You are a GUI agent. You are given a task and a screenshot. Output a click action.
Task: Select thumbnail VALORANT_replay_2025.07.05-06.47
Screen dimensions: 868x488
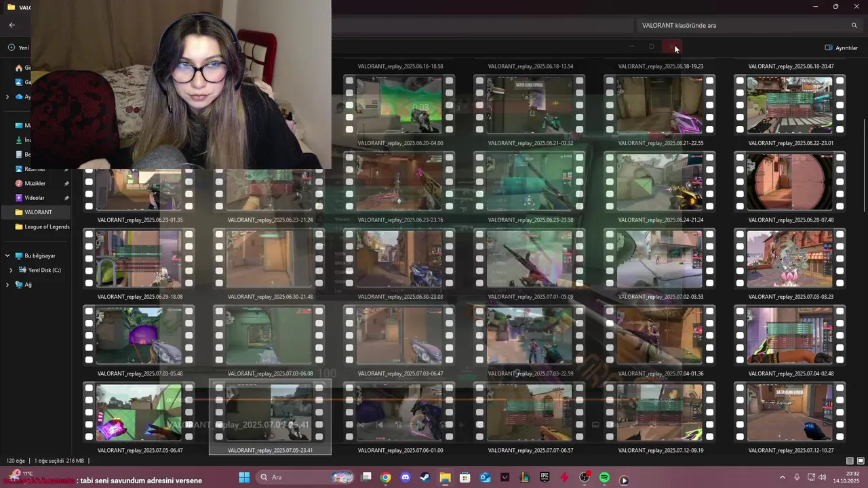tap(140, 411)
